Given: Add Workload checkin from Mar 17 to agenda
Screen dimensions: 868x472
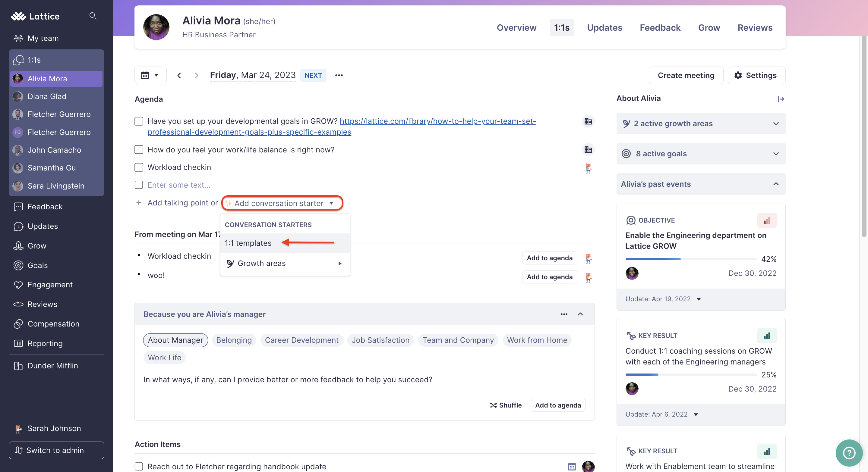Looking at the screenshot, I should 550,258.
